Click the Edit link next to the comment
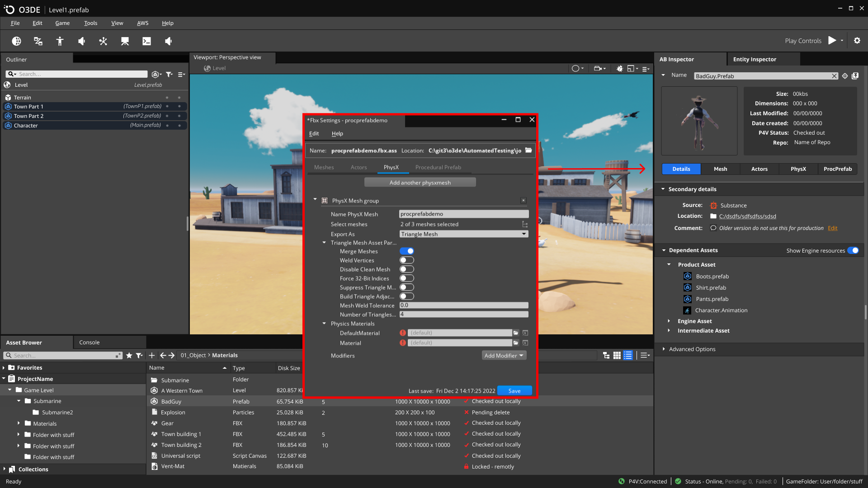Image resolution: width=868 pixels, height=488 pixels. 832,228
